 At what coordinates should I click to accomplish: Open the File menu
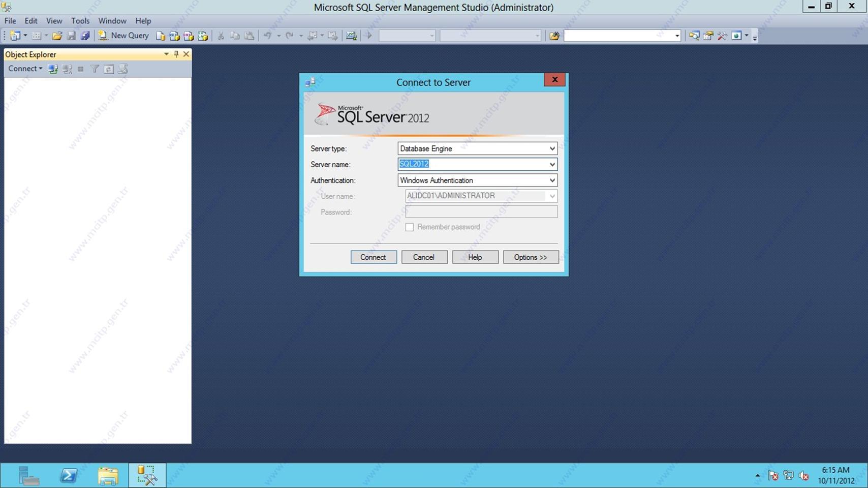[x=10, y=21]
